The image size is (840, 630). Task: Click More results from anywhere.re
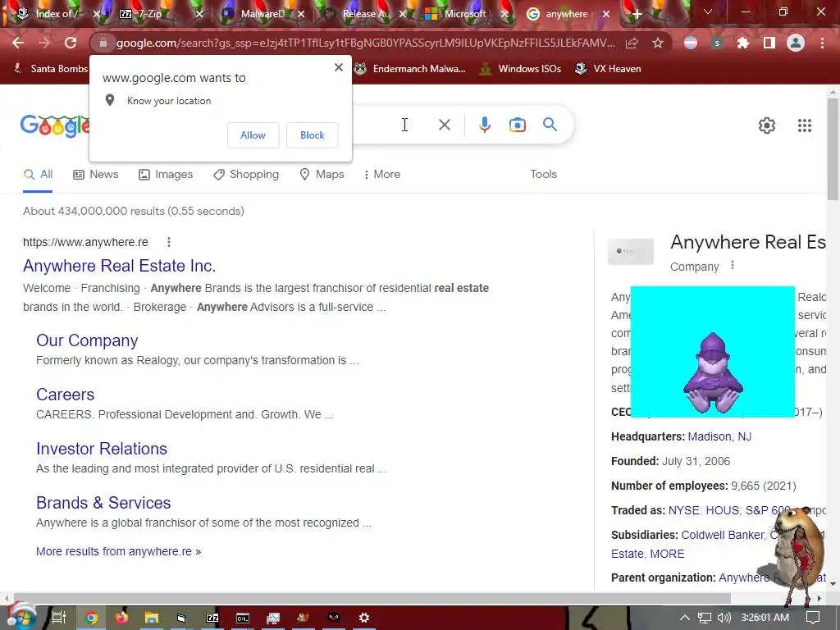pos(118,551)
